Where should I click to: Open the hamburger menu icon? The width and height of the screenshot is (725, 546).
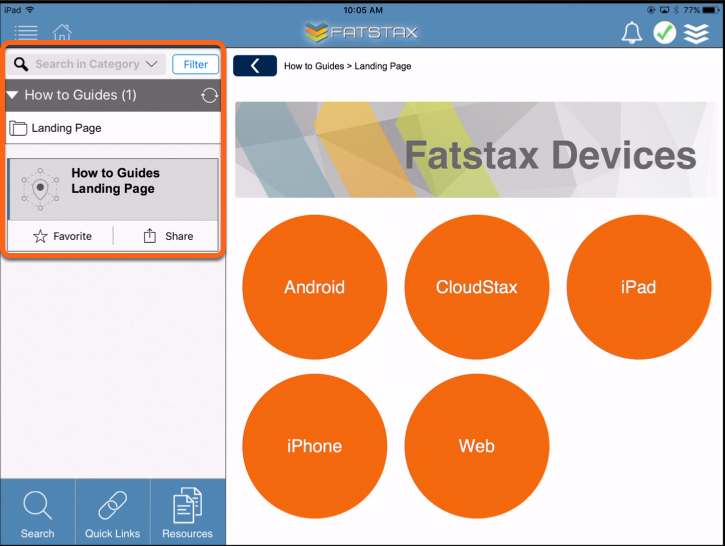[26, 32]
